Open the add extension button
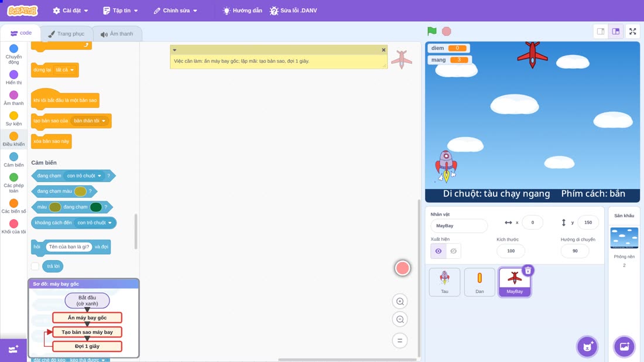This screenshot has height=362, width=644. pos(13,350)
